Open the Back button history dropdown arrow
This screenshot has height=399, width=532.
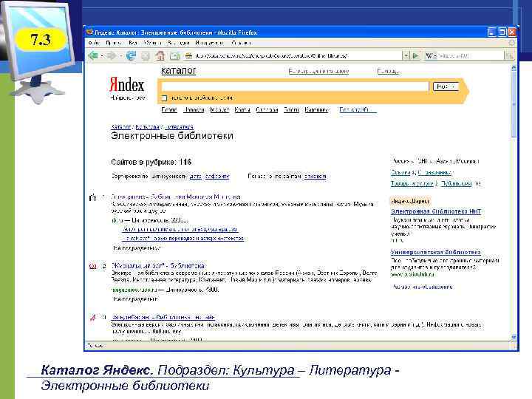101,56
